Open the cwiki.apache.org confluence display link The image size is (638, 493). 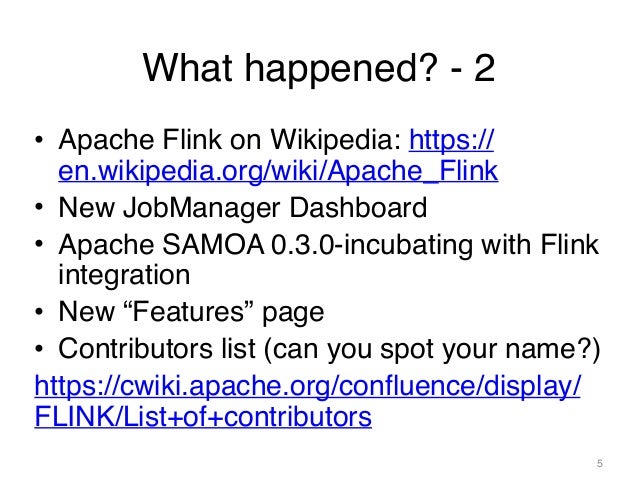click(x=308, y=386)
